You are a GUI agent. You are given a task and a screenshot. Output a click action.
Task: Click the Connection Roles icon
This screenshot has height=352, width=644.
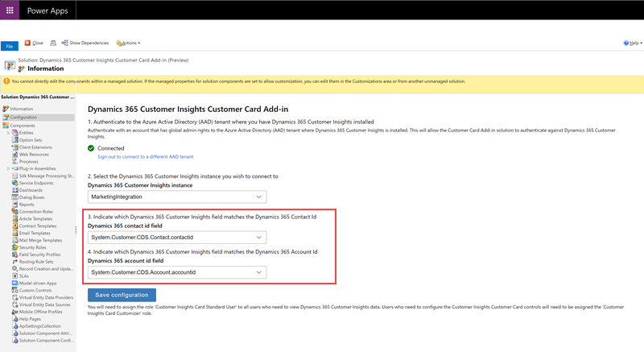pyautogui.click(x=15, y=212)
